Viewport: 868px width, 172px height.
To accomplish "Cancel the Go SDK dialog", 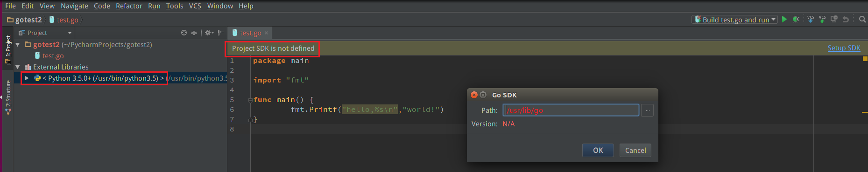I will coord(635,150).
